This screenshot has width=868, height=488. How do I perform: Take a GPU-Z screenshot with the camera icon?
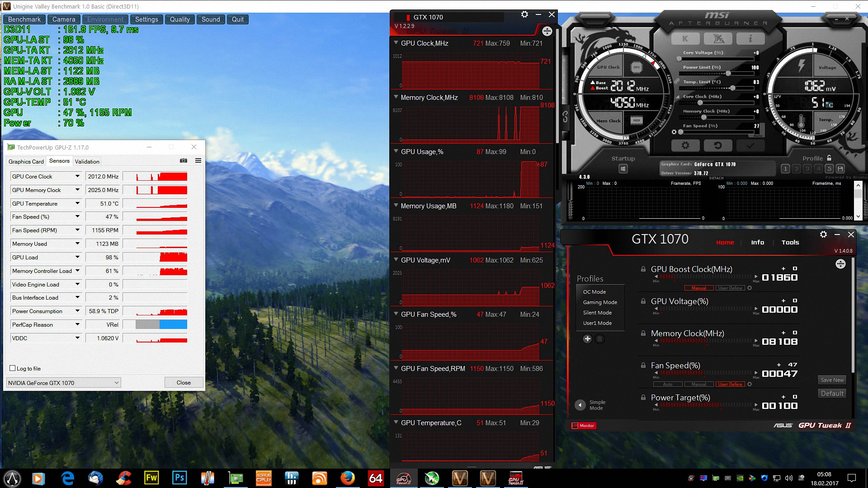pos(183,161)
